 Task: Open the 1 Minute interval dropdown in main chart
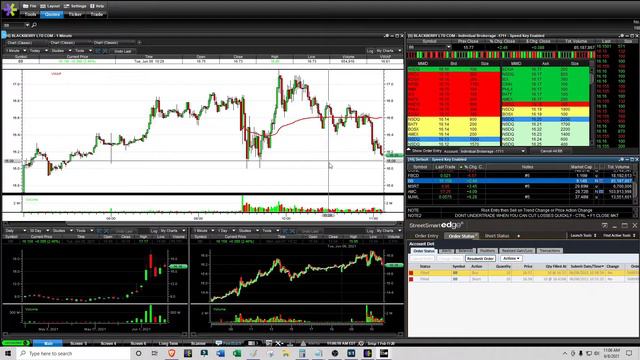tap(15, 51)
